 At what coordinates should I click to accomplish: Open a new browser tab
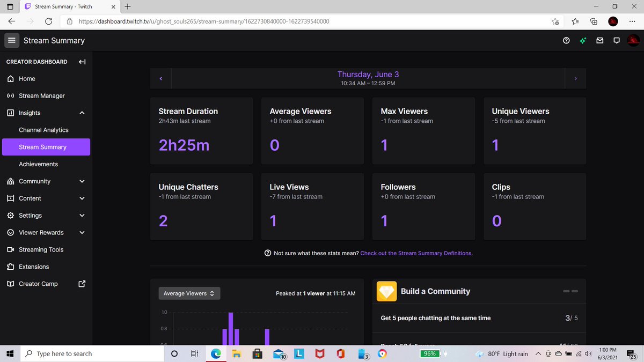127,6
